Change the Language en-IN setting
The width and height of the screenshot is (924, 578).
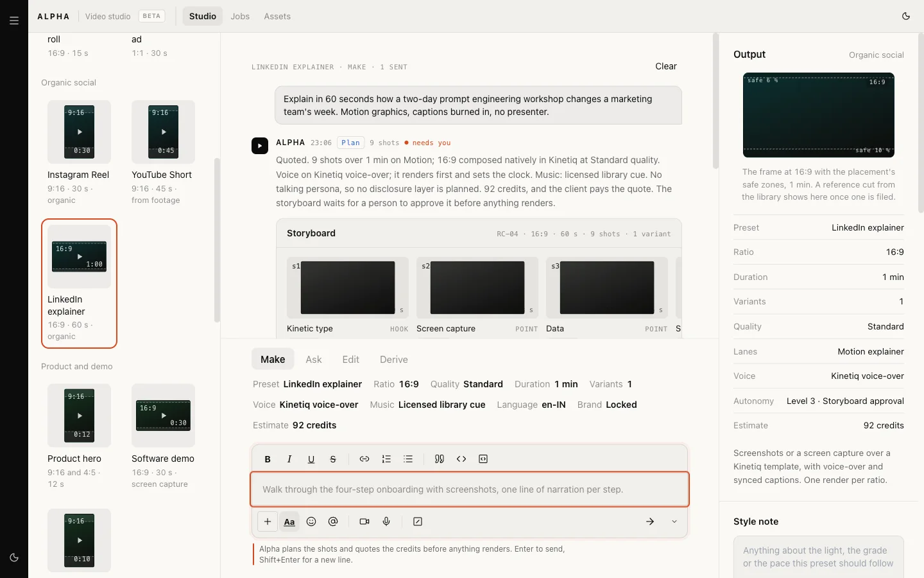pyautogui.click(x=531, y=405)
